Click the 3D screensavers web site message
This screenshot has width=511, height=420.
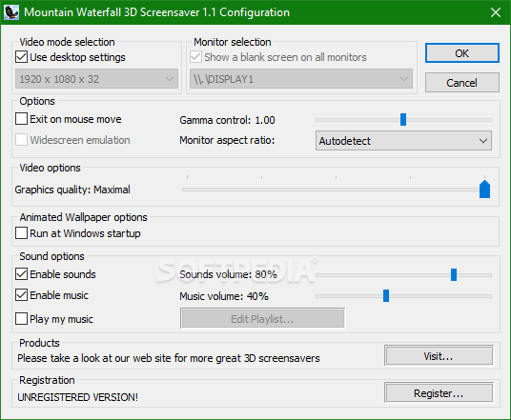[169, 358]
